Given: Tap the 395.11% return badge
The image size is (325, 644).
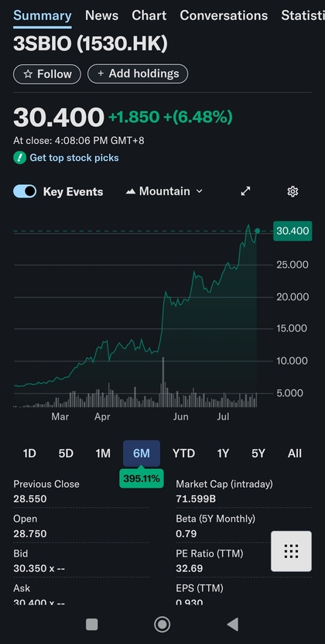Looking at the screenshot, I should click(x=142, y=478).
